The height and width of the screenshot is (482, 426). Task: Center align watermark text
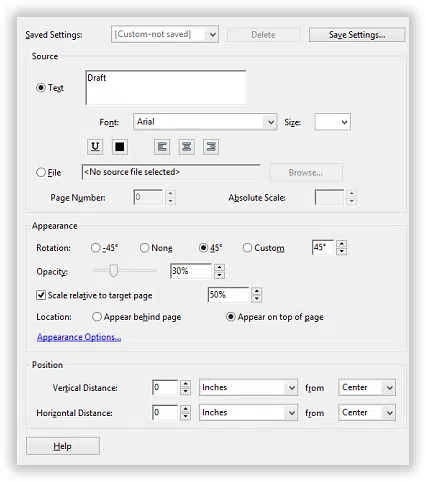187,147
